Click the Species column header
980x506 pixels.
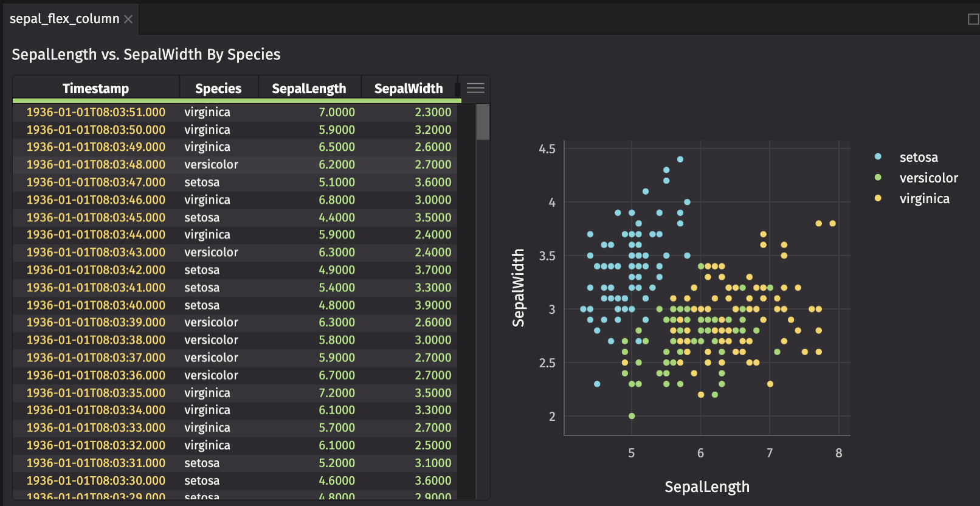[x=218, y=89]
